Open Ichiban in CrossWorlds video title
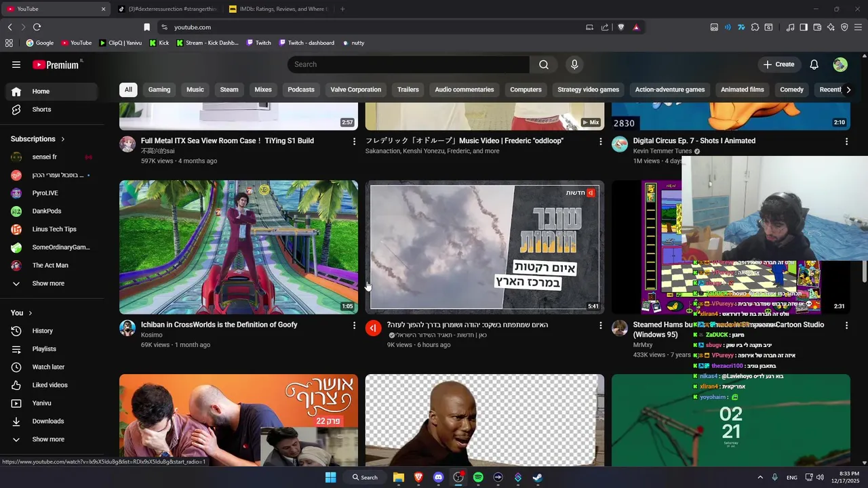868x488 pixels. 219,325
